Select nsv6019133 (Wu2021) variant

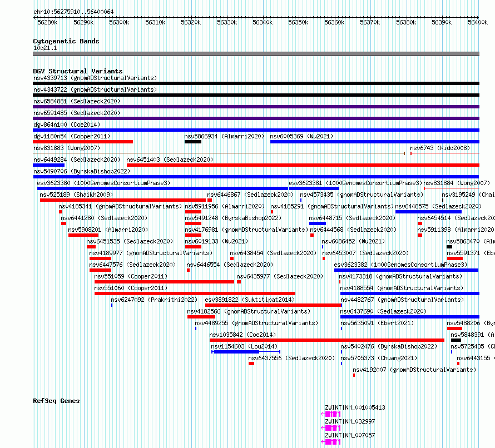point(216,241)
